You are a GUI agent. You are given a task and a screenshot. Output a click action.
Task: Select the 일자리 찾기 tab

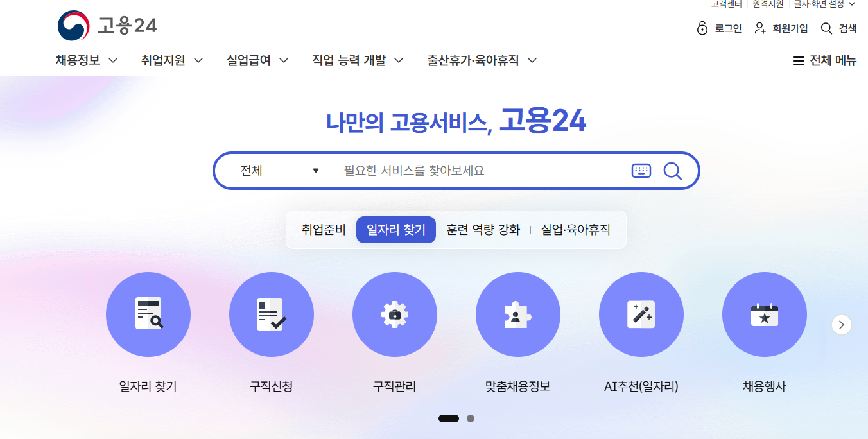(x=396, y=230)
